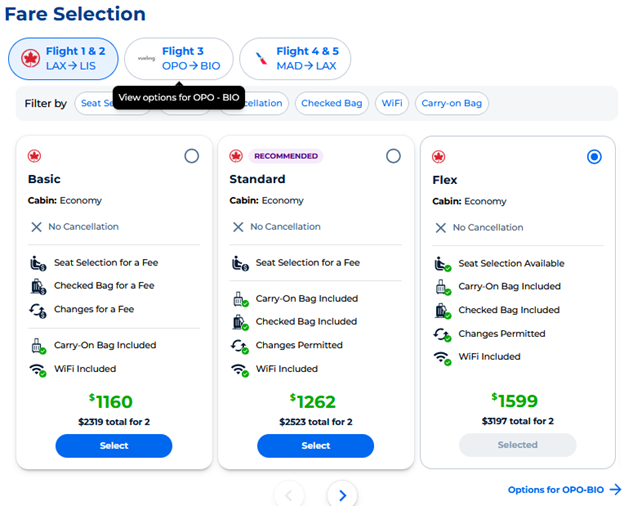The height and width of the screenshot is (506, 624).
Task: Click the seat fee icon on Standard card
Action: [240, 263]
